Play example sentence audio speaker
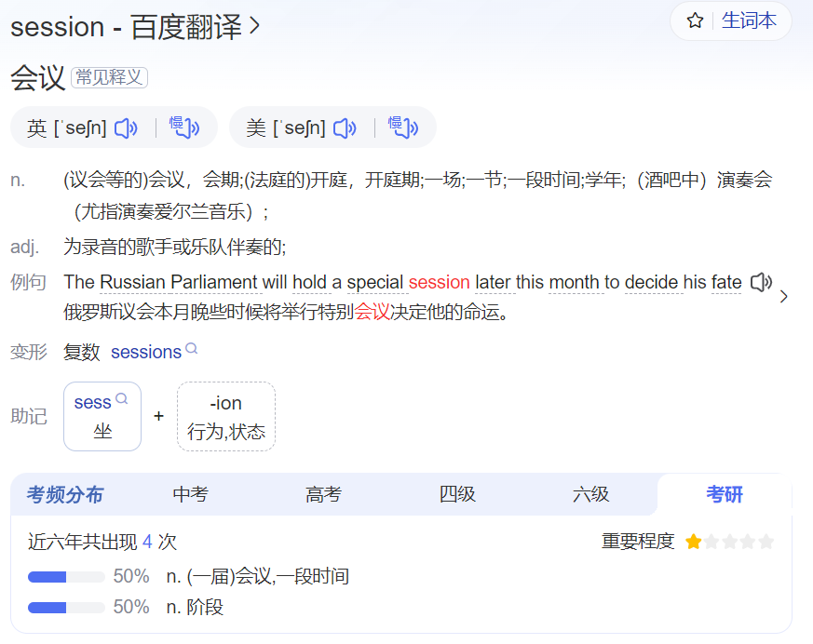 (761, 282)
